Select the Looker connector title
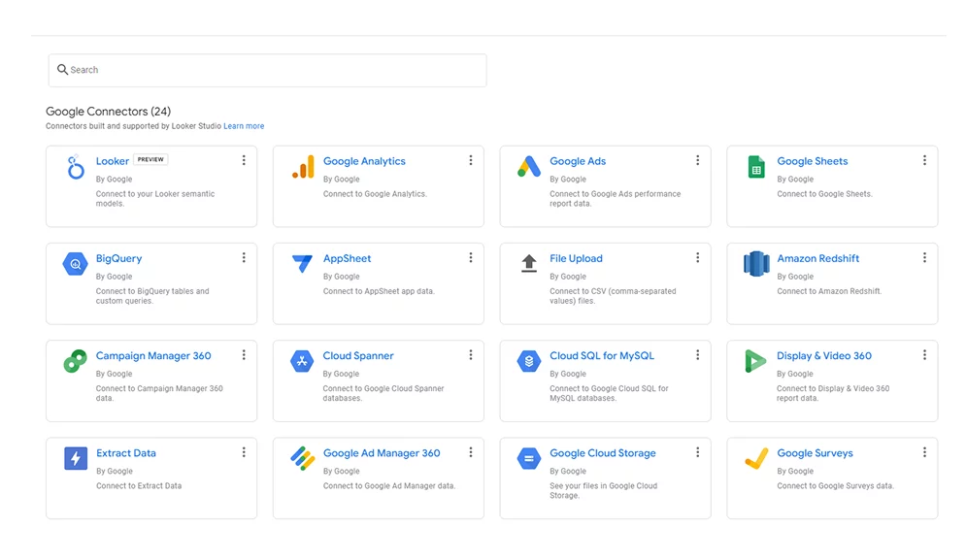This screenshot has width=966, height=560. coord(112,161)
